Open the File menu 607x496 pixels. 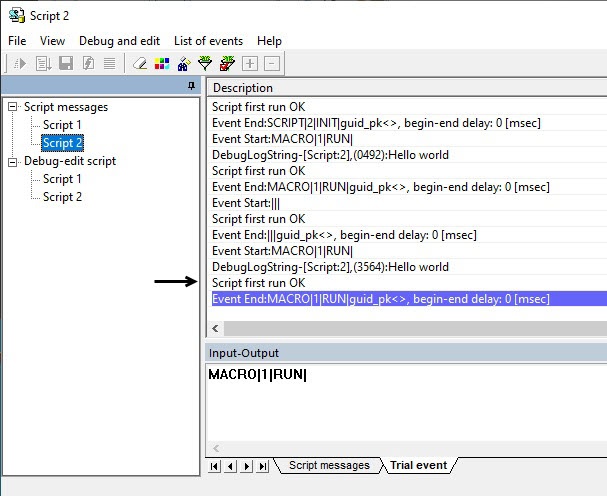click(x=18, y=41)
